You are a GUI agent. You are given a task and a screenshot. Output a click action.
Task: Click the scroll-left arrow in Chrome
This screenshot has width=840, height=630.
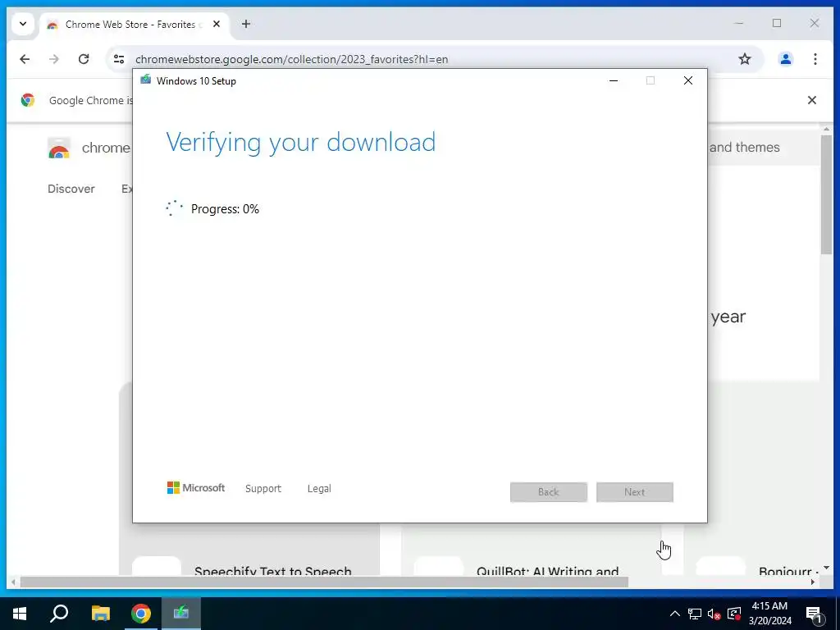pyautogui.click(x=13, y=582)
